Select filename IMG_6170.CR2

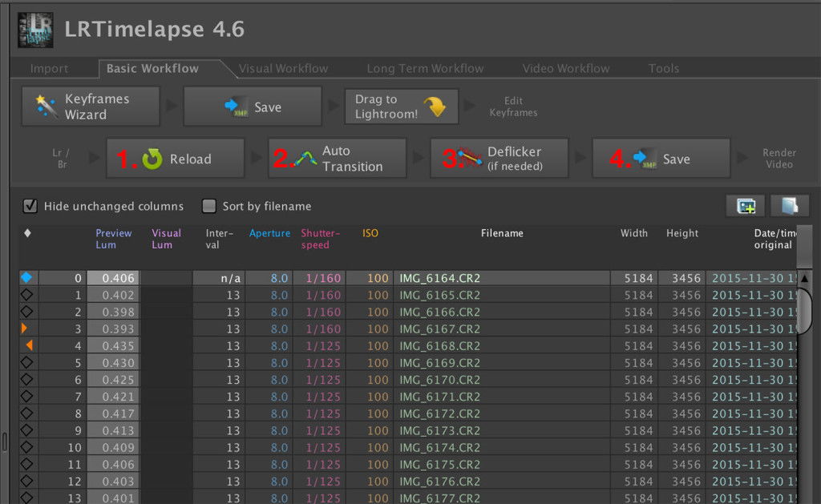[x=440, y=380]
